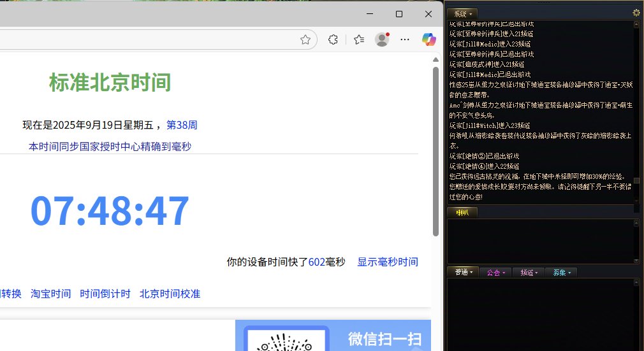Select the 募集 recruitment chat tab

(x=561, y=273)
